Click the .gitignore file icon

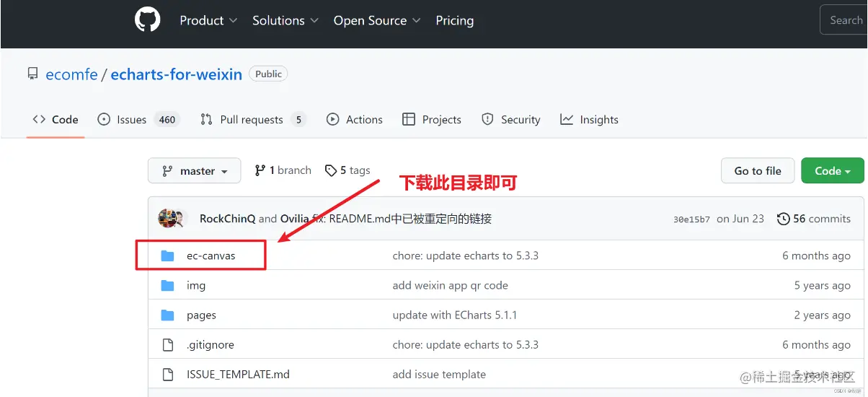(x=167, y=344)
